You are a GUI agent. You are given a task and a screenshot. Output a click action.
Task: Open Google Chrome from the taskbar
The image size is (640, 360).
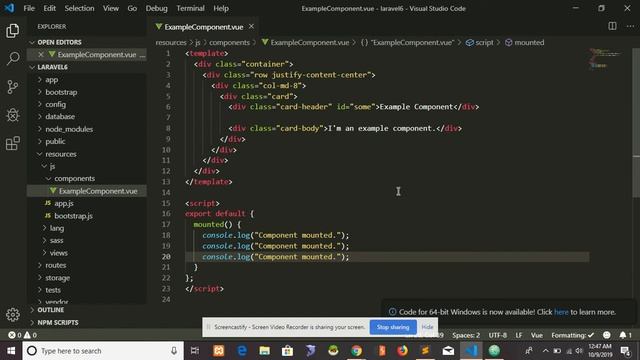click(356, 351)
